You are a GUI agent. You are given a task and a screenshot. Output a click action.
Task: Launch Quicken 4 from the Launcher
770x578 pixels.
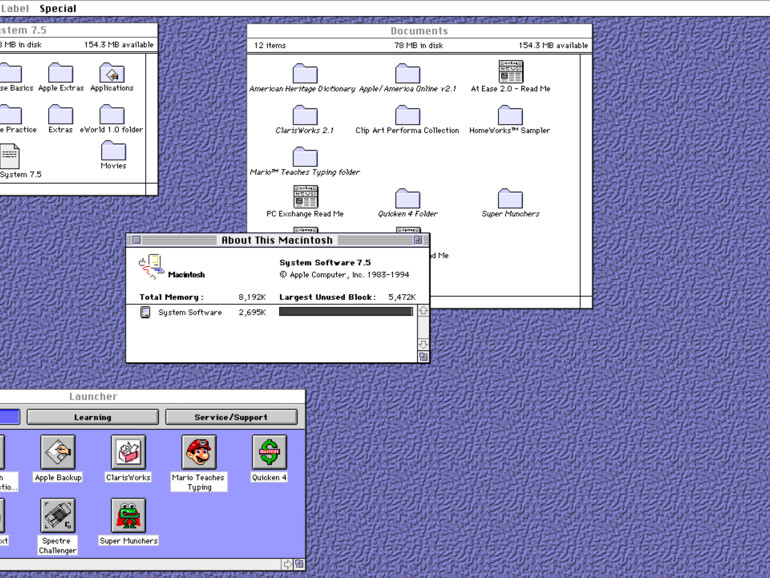pos(269,452)
